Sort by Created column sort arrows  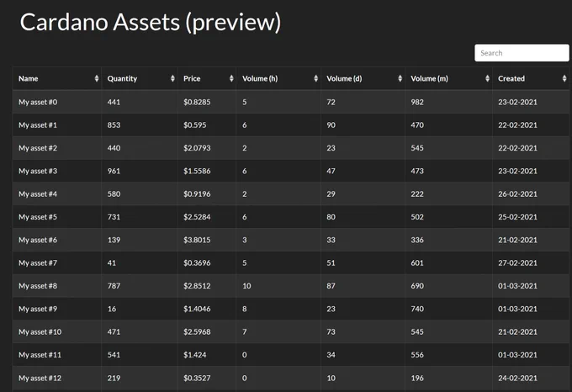pyautogui.click(x=564, y=78)
